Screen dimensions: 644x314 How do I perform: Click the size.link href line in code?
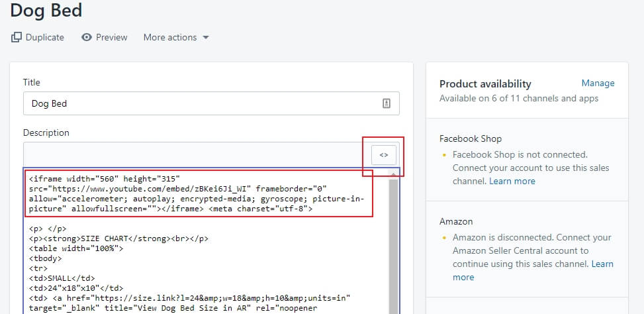tap(189, 298)
